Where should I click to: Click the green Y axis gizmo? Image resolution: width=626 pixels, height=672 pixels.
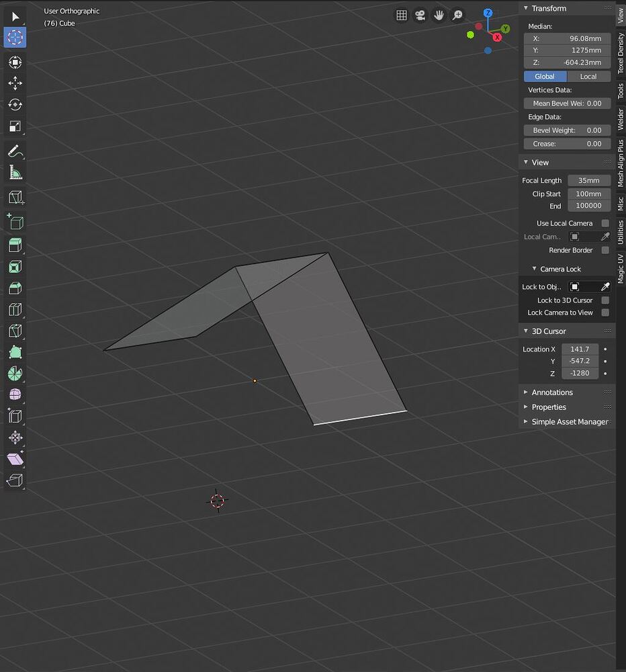pos(506,29)
